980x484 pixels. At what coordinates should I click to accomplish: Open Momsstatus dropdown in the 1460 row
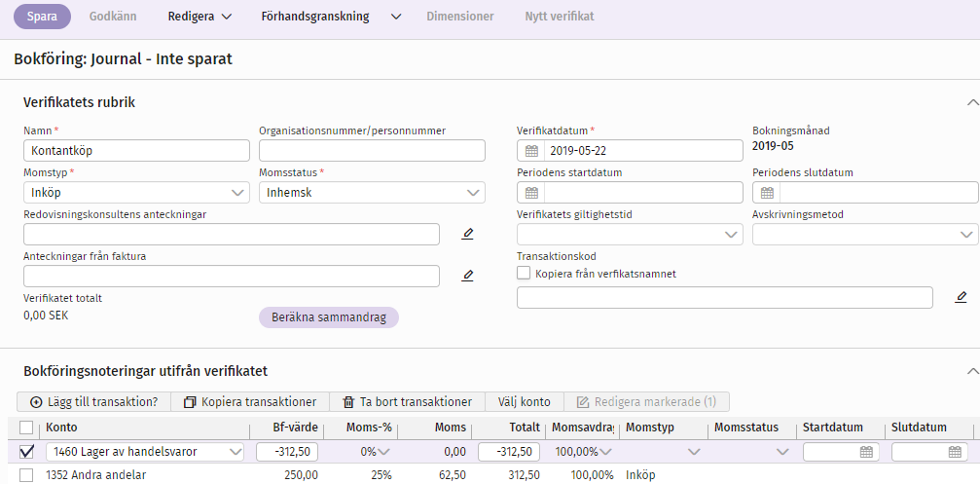click(x=781, y=452)
